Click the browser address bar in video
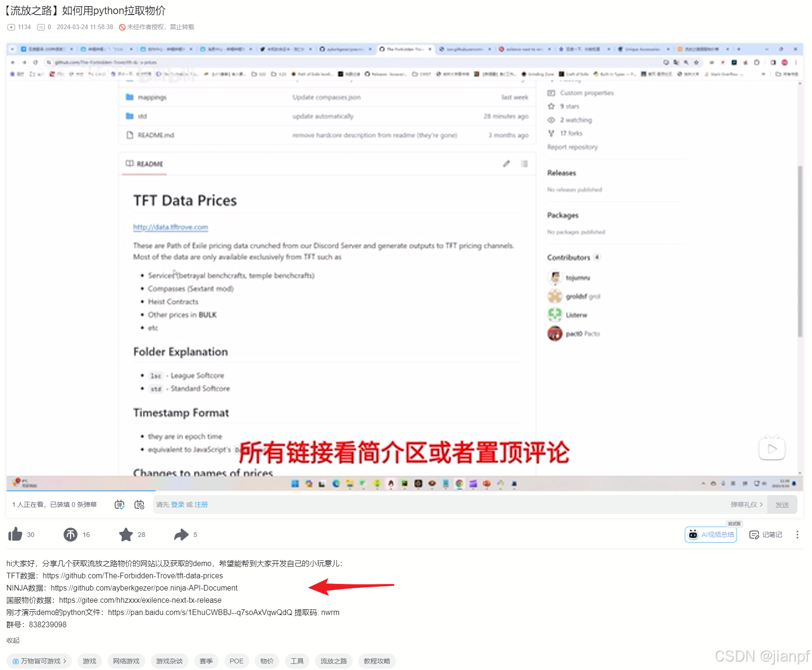The image size is (812, 670). [353, 62]
